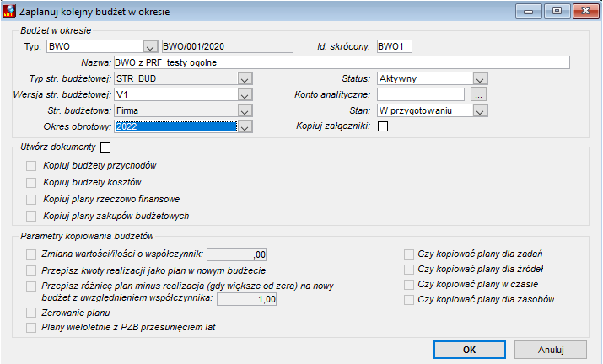
Task: Click the Nazwa field with BWO z PRF_testy ogolne
Action: [342, 62]
